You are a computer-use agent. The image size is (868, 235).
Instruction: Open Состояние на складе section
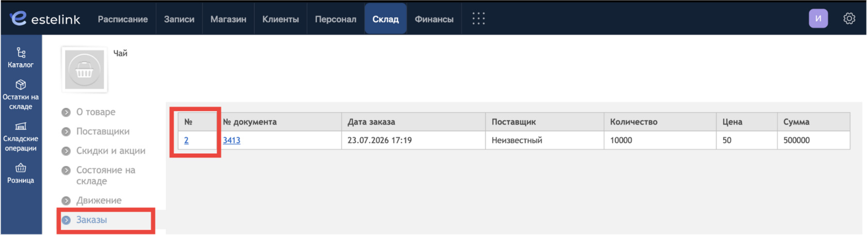[105, 175]
